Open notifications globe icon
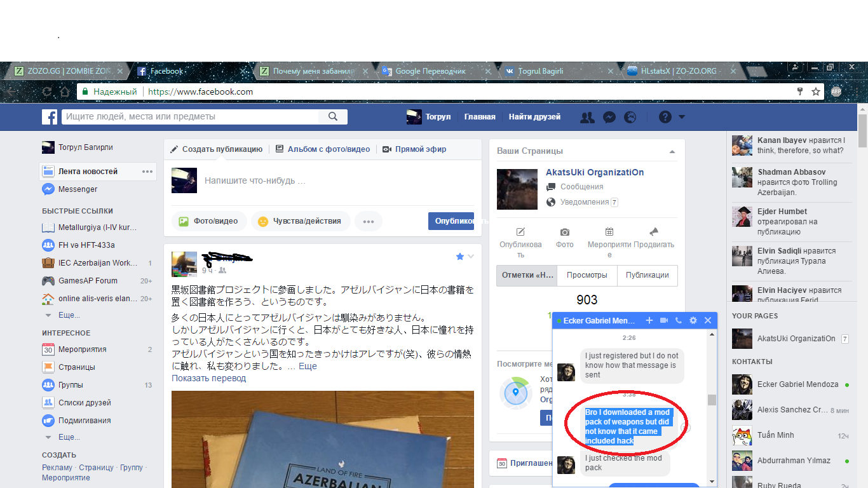Screen dimensions: 868x488 coord(630,117)
